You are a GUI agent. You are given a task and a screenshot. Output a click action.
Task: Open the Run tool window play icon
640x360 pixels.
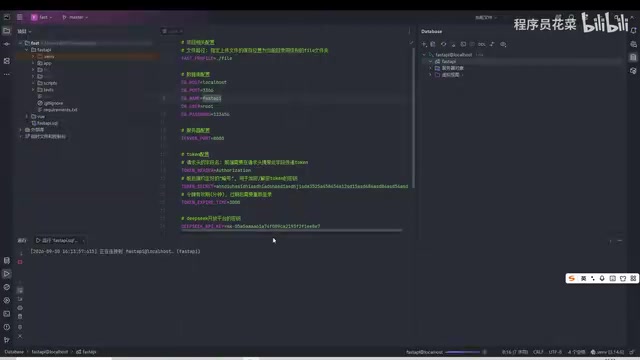7,273
